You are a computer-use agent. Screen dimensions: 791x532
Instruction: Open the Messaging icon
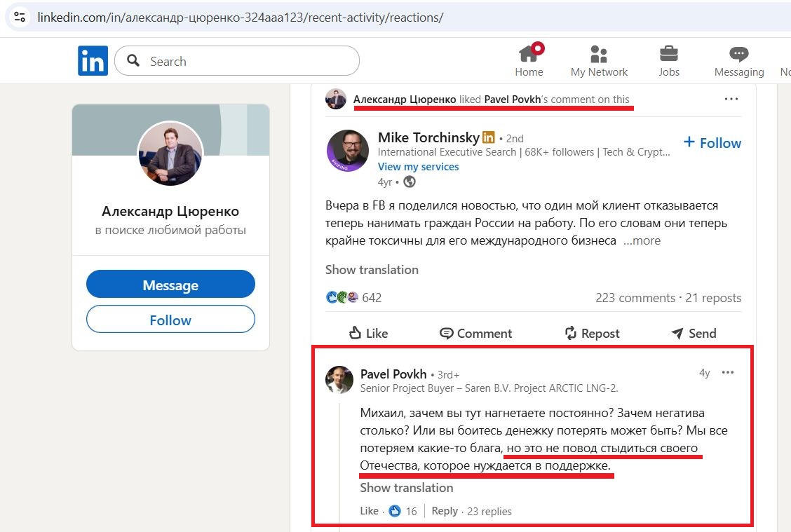738,56
